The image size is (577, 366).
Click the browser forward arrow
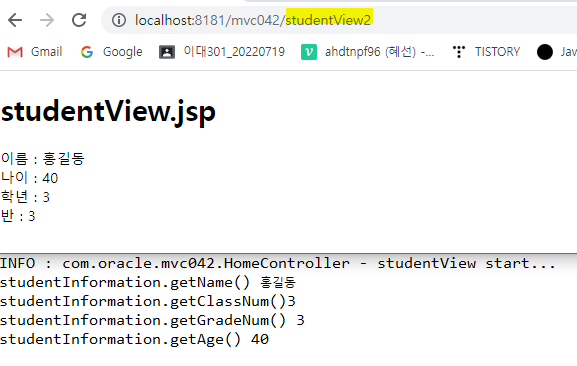pos(47,20)
